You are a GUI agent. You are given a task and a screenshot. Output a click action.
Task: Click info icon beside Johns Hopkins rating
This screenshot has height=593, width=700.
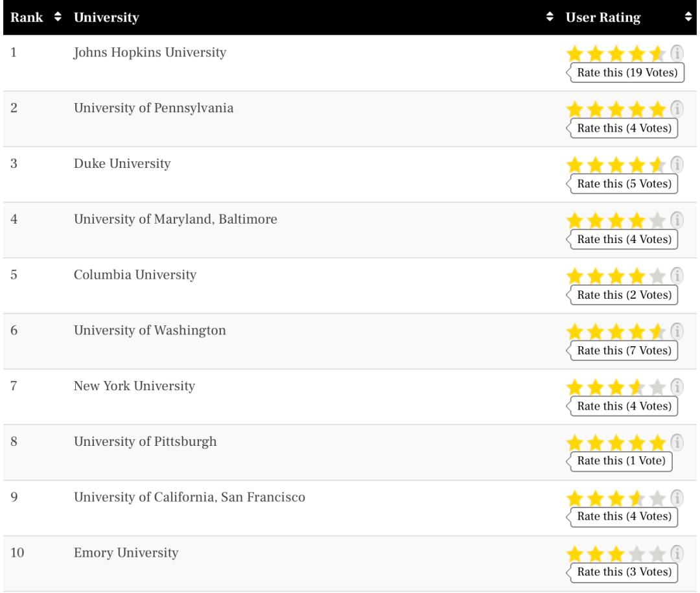677,52
